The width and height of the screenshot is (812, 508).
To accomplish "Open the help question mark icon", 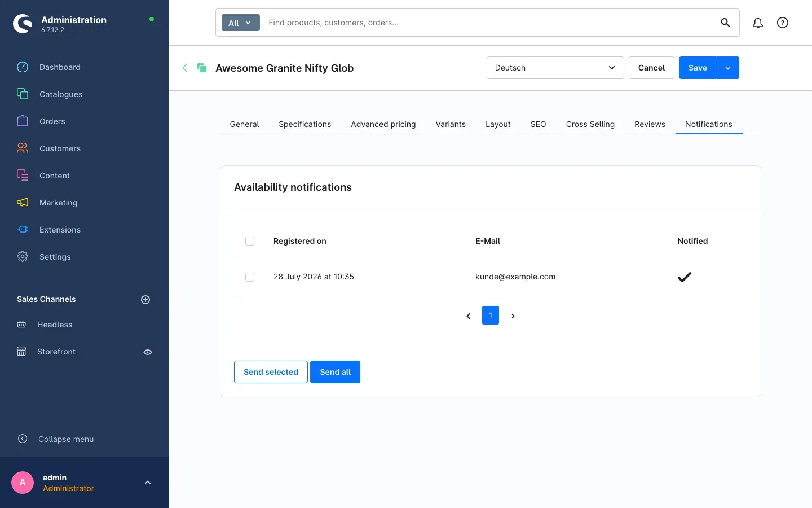I will [783, 23].
